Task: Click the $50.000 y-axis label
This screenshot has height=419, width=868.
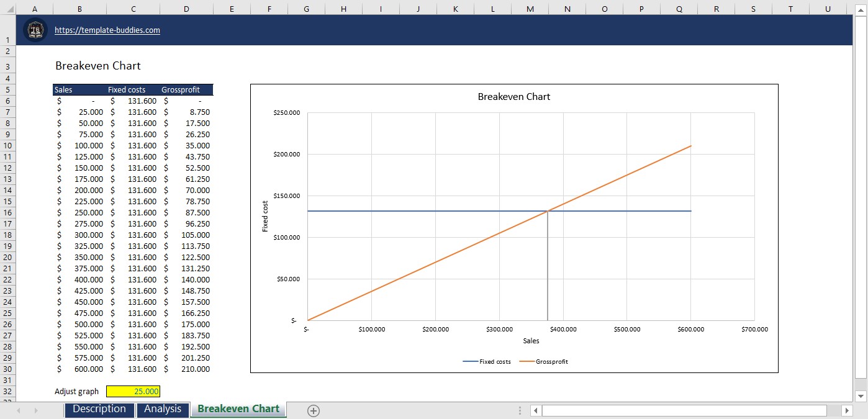Action: (x=288, y=279)
